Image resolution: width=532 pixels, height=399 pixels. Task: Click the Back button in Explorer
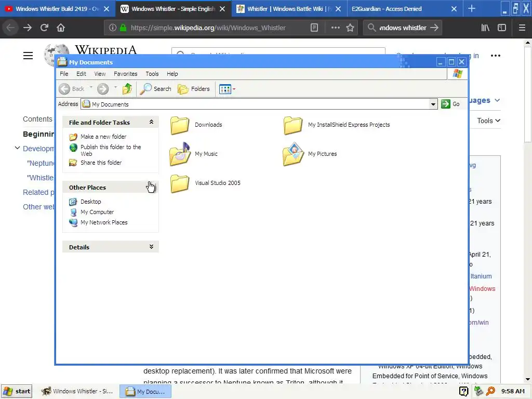click(x=72, y=89)
